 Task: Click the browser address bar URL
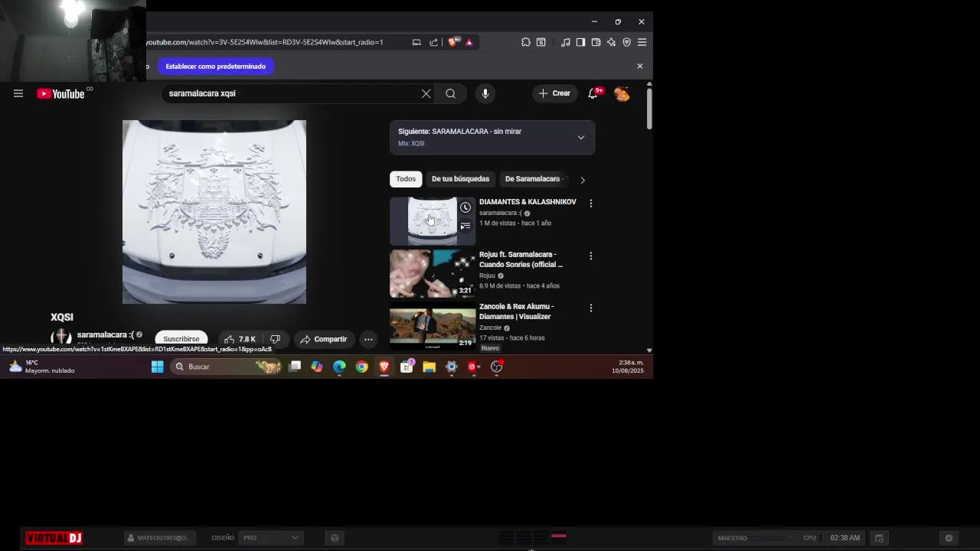click(265, 42)
